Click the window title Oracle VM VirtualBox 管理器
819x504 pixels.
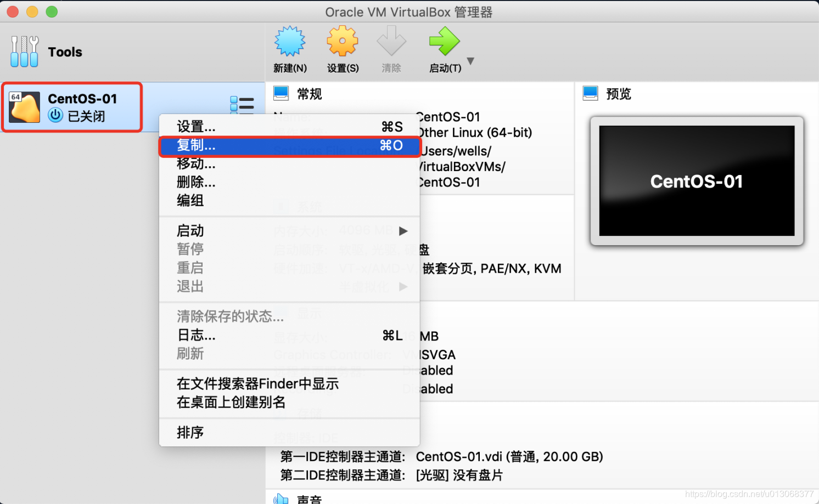pos(409,12)
